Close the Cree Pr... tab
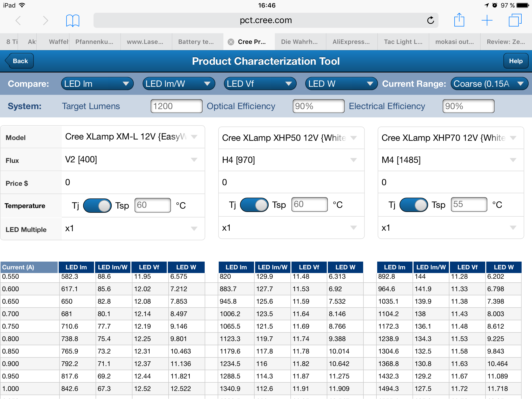 click(x=231, y=42)
